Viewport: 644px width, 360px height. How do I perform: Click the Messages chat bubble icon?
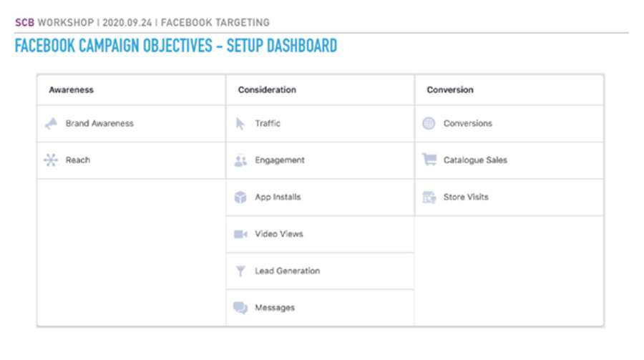point(240,308)
